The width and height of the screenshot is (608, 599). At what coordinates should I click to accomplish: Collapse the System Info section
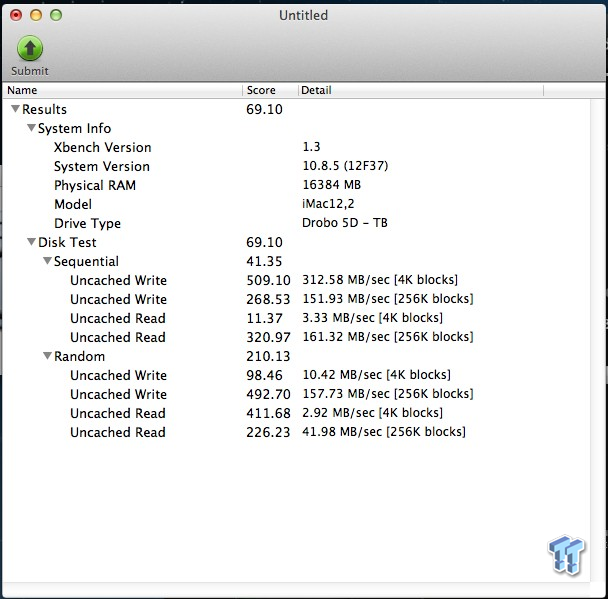click(x=31, y=128)
